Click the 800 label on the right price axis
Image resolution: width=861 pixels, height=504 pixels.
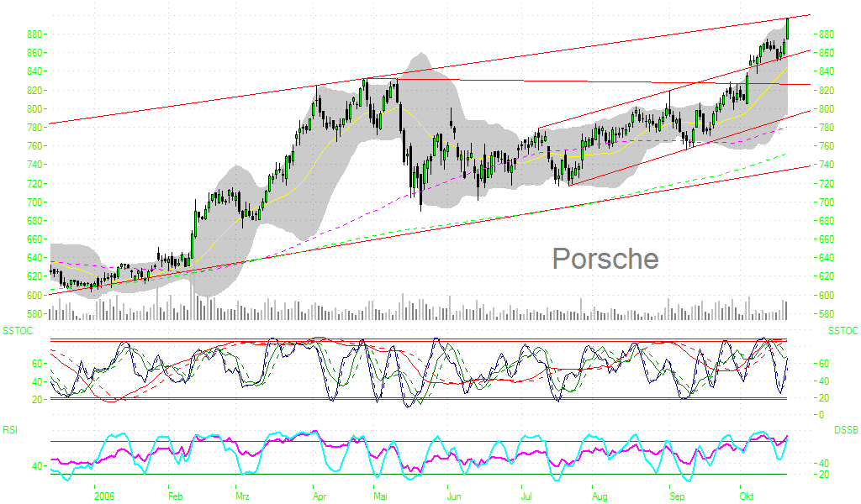827,108
